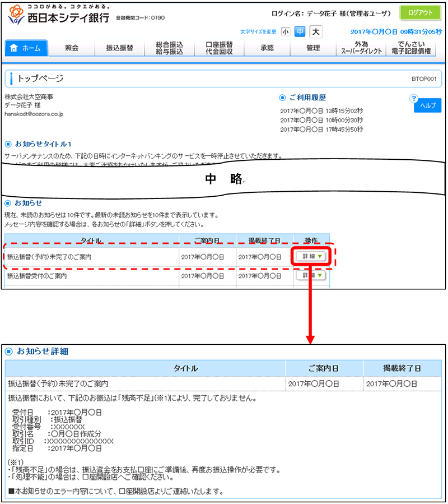The height and width of the screenshot is (504, 448).
Task: Expand 詳細 for 振込振替受付のご案内
Action: [310, 275]
